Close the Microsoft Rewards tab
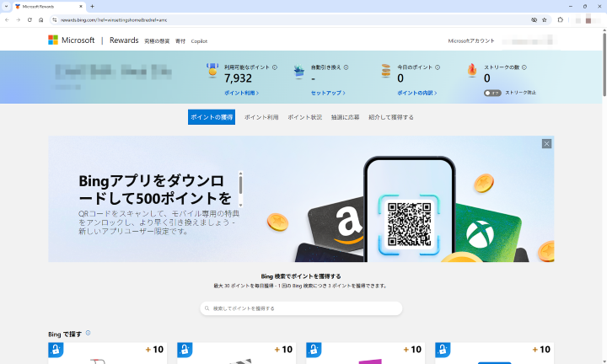This screenshot has width=607, height=364. tap(81, 6)
